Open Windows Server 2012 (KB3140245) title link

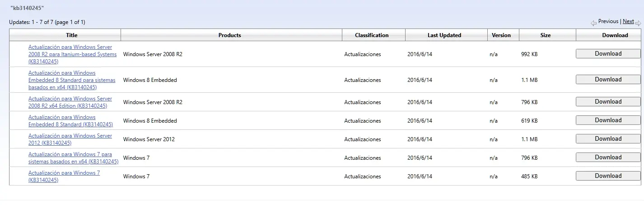tap(70, 139)
